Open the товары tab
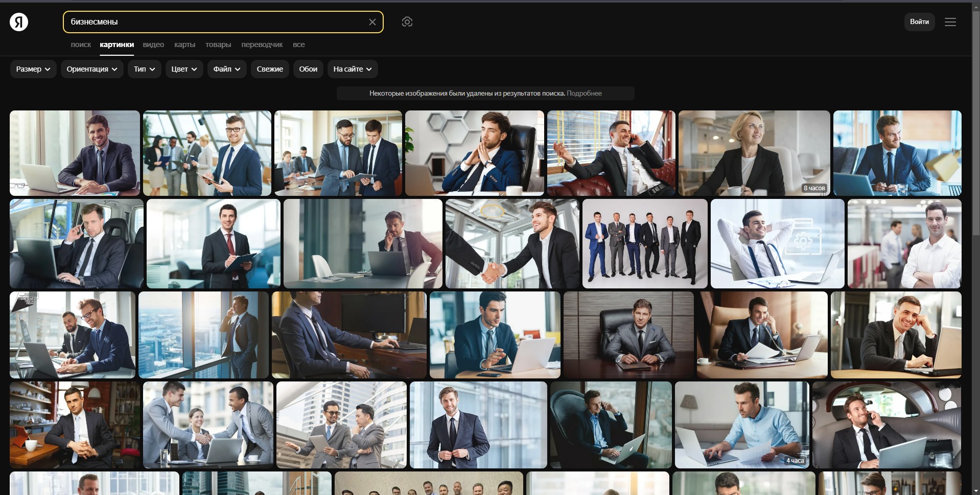 [218, 44]
